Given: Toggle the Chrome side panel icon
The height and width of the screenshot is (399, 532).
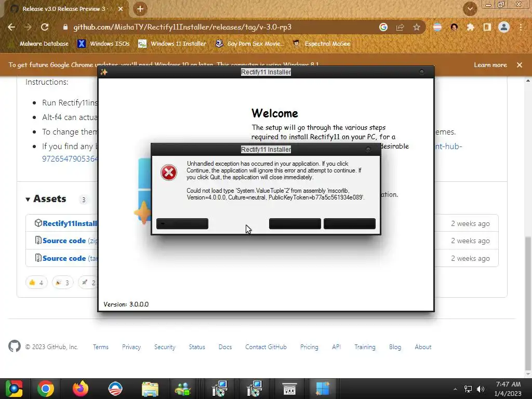Looking at the screenshot, I should [x=487, y=27].
